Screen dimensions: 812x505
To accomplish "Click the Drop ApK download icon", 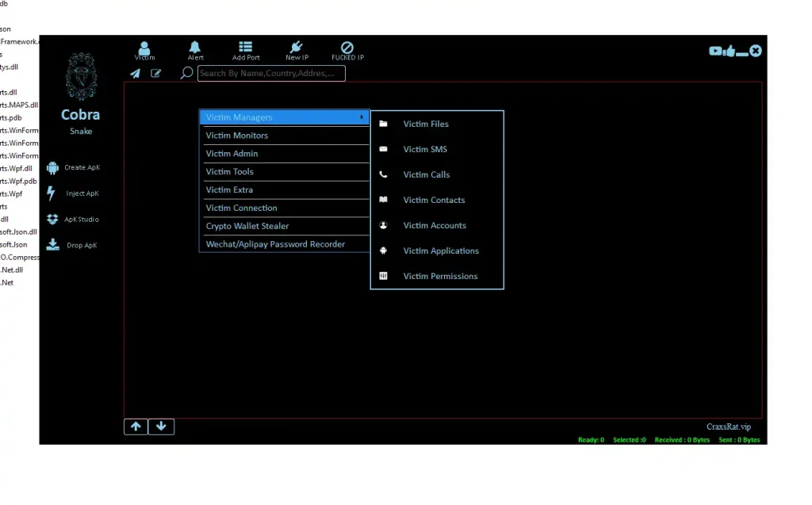I will point(53,245).
